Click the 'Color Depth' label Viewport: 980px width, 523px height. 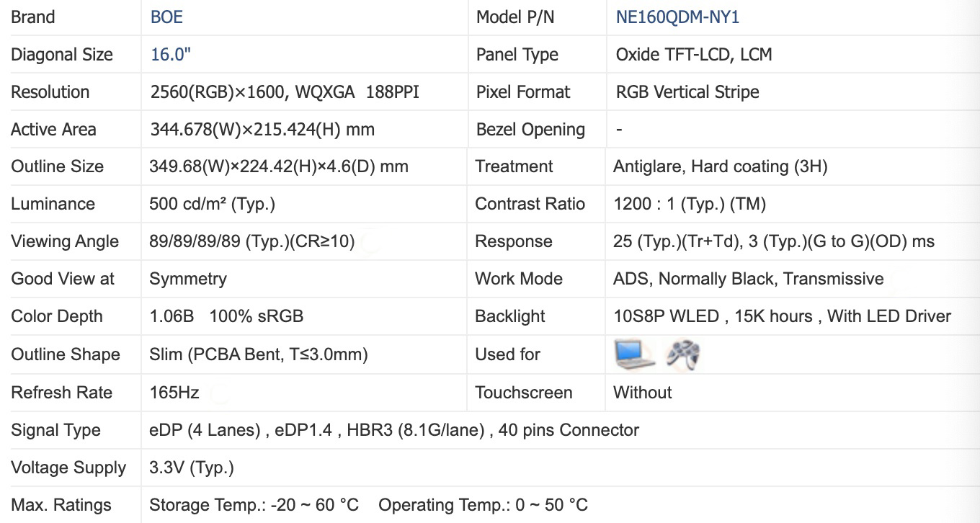point(56,316)
